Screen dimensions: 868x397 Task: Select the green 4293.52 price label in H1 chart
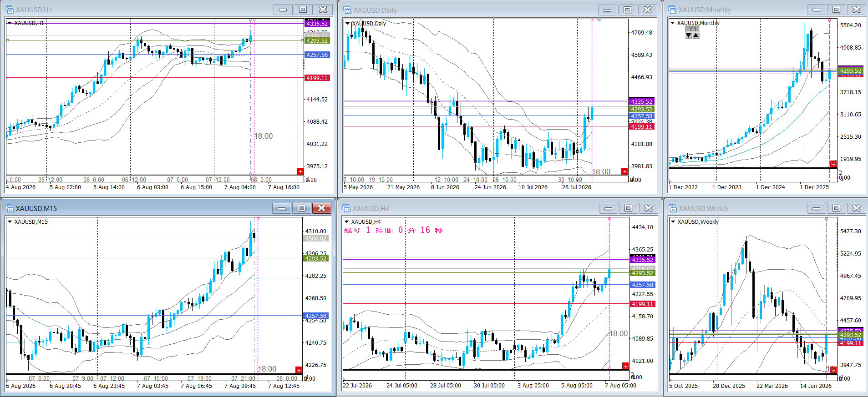point(317,41)
